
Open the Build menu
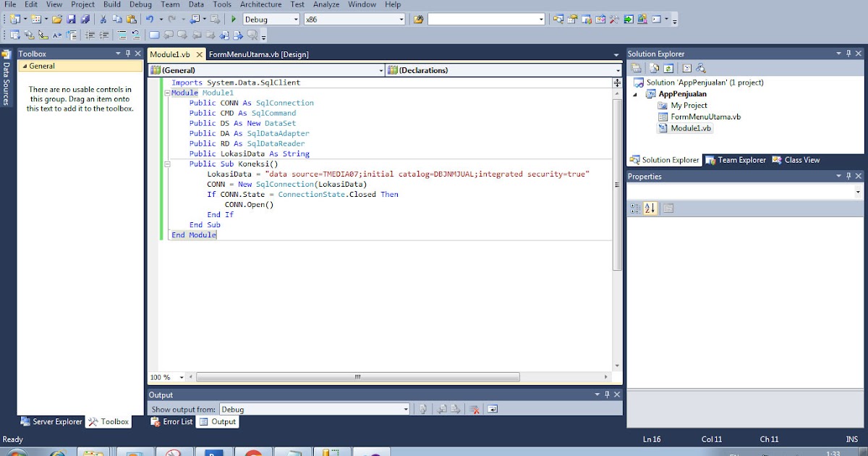point(112,4)
